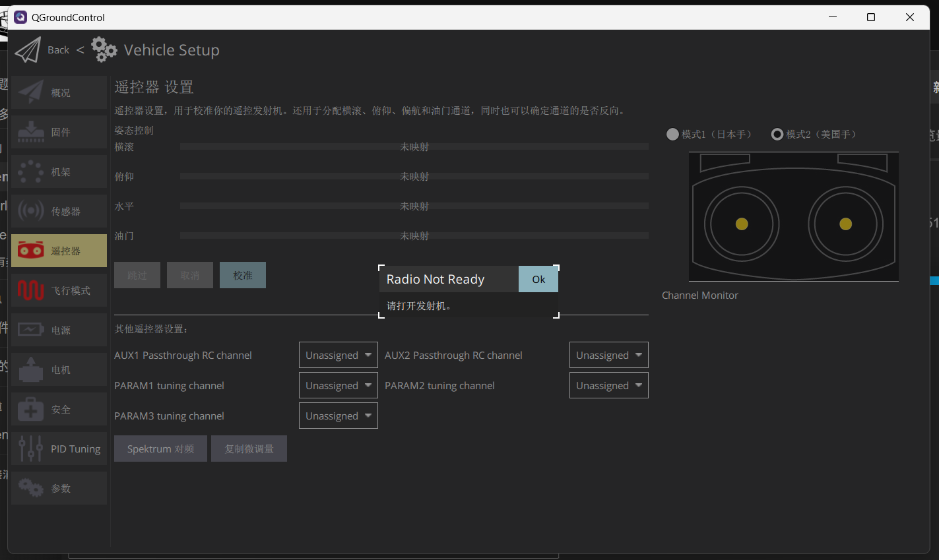939x560 pixels.
Task: Select 模式1（日本手）radio button
Action: click(x=672, y=135)
